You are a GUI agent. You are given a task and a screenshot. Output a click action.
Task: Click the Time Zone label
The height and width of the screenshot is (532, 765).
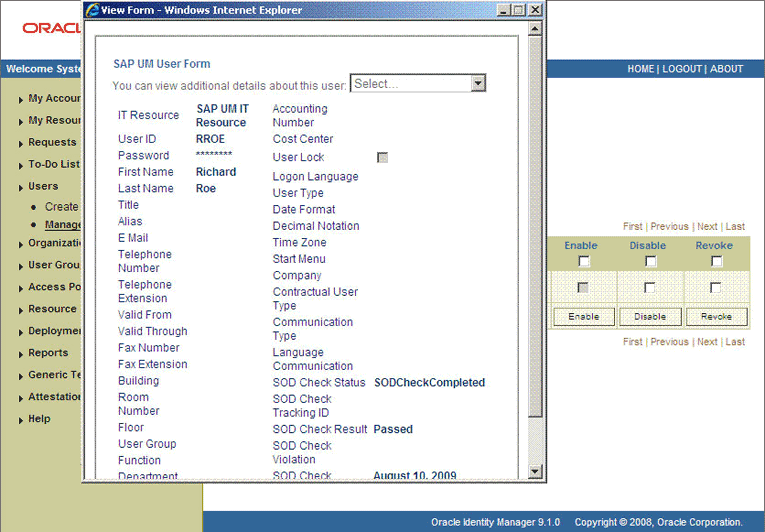click(x=300, y=243)
